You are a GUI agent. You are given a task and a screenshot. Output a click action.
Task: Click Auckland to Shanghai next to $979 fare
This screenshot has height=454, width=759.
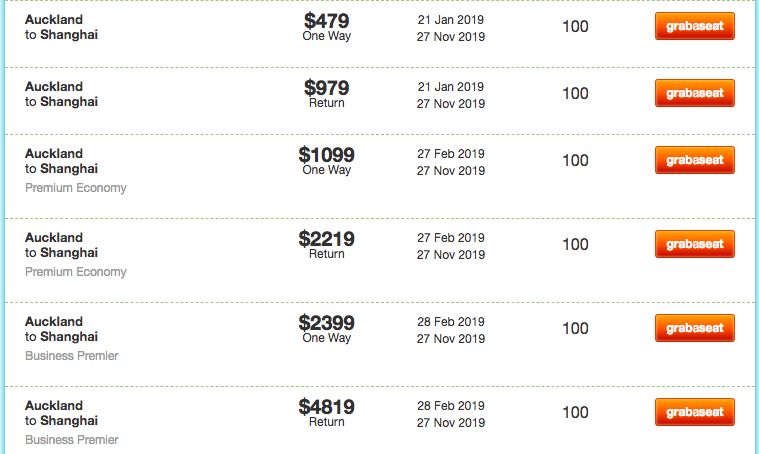[x=61, y=94]
